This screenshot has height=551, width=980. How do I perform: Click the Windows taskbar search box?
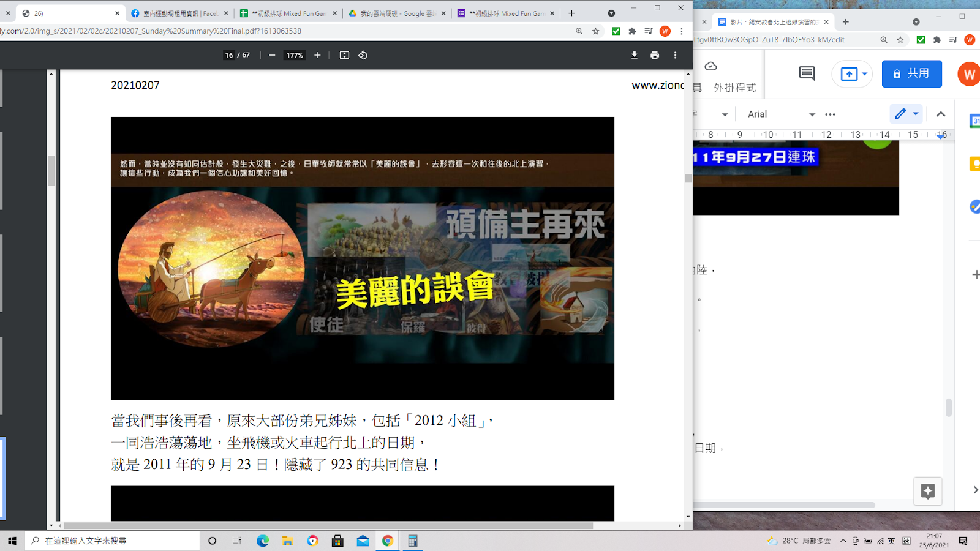click(113, 541)
